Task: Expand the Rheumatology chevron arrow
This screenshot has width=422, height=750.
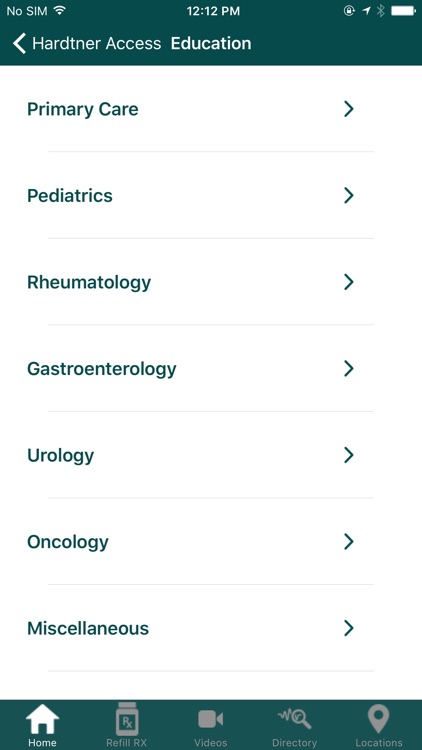Action: pos(349,282)
